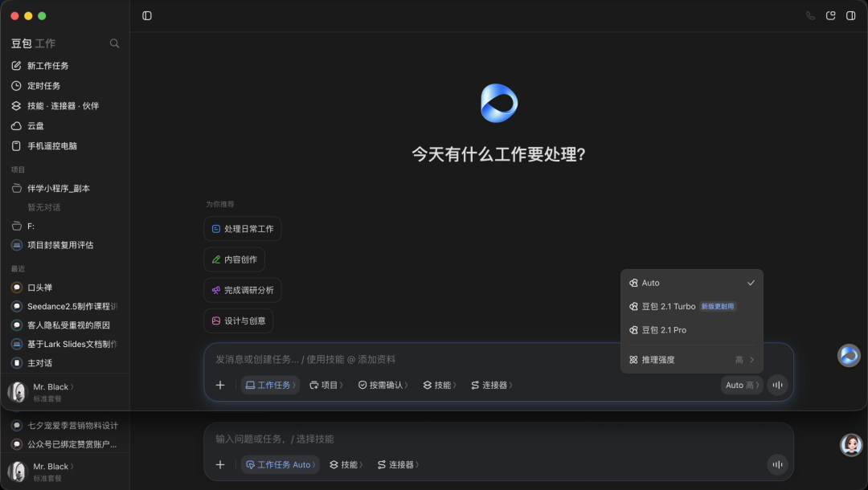
Task: Open 工作任务 Auto dropdown in the back window
Action: pyautogui.click(x=280, y=464)
